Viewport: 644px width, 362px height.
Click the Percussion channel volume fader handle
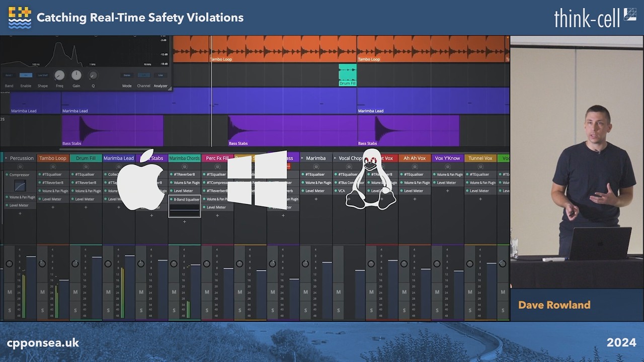[31, 256]
